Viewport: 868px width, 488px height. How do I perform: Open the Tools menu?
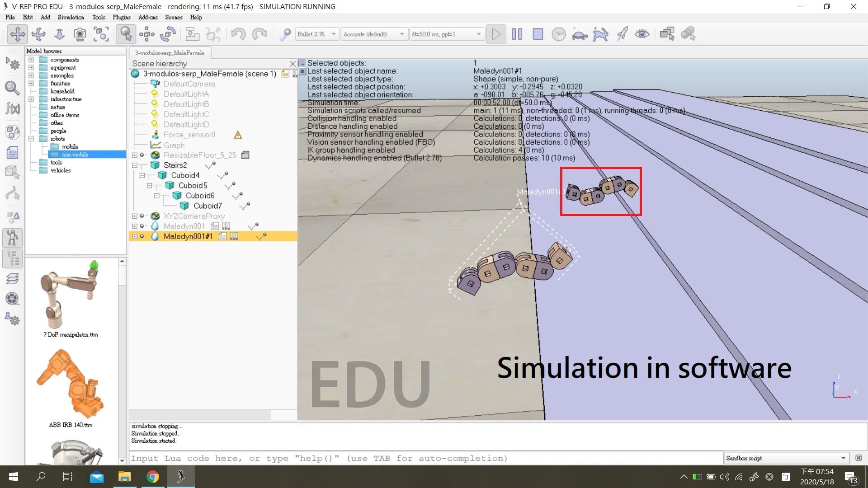click(x=99, y=17)
